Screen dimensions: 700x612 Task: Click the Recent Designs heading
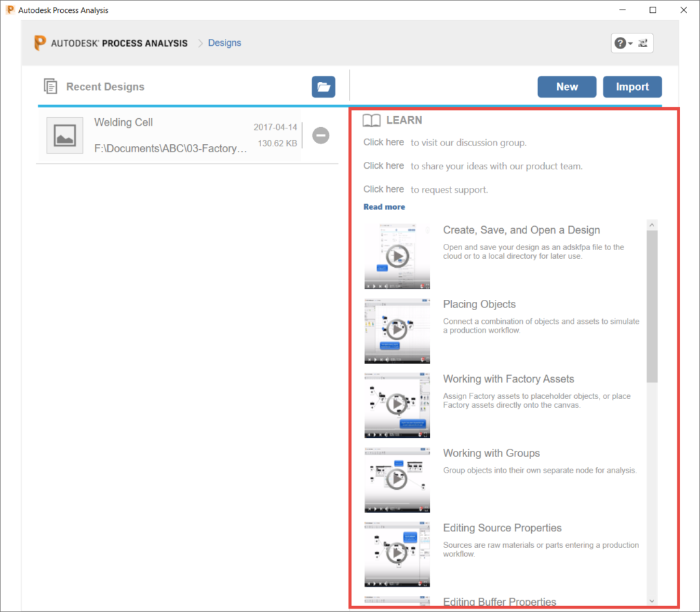click(x=105, y=87)
